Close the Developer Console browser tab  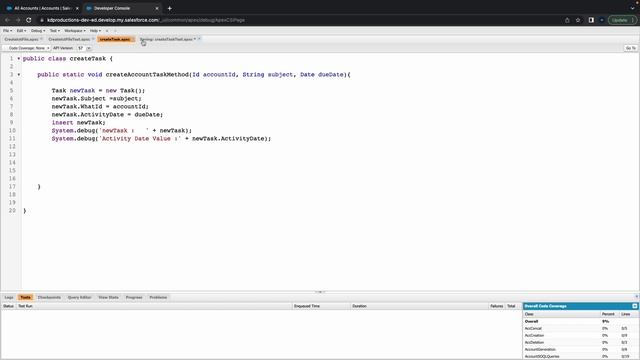(157, 8)
